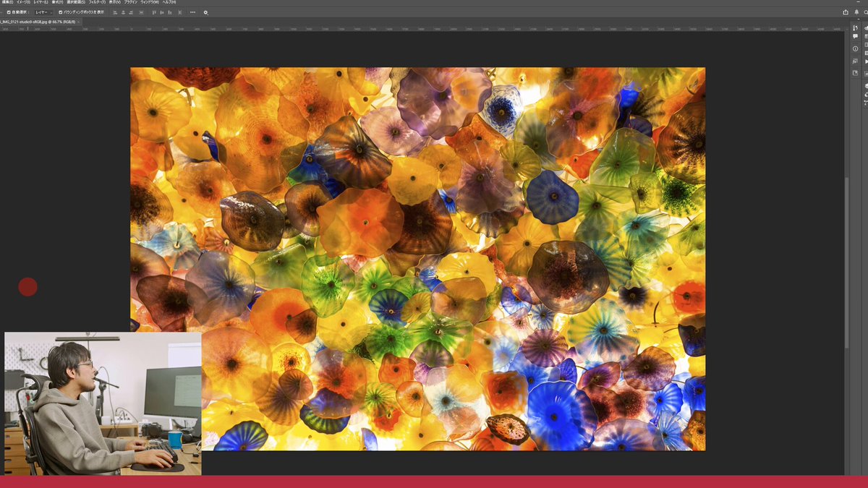Open the Info panel icon

coord(856,48)
